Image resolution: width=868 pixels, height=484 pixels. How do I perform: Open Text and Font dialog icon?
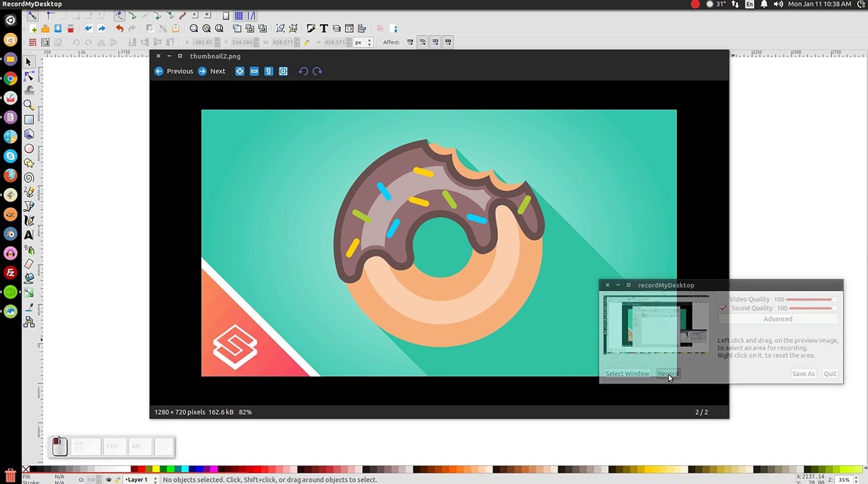coord(324,28)
